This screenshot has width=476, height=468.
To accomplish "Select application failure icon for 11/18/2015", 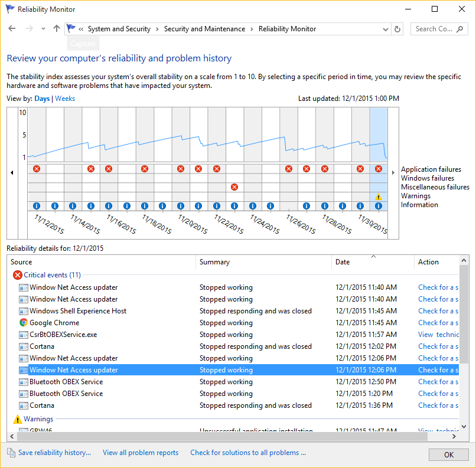I will pyautogui.click(x=145, y=169).
